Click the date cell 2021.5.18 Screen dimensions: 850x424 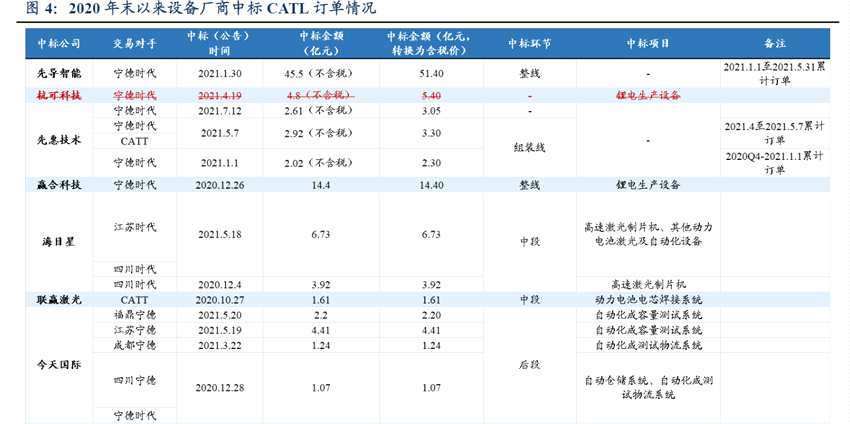(x=220, y=235)
